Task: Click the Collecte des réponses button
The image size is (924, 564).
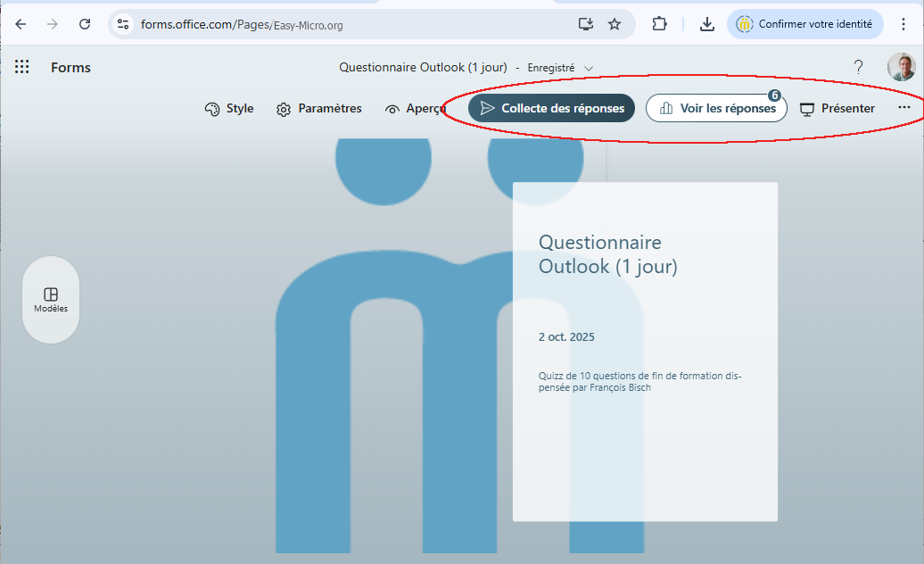Action: 551,108
